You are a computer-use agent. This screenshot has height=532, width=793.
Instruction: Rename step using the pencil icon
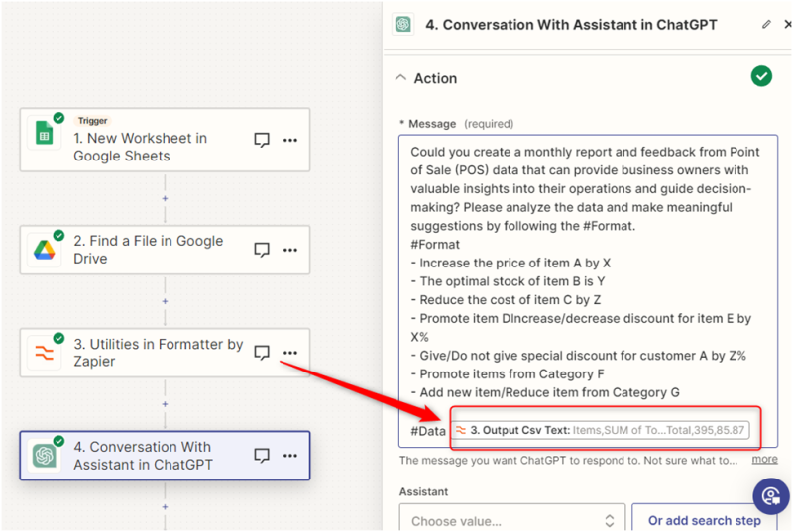(x=766, y=25)
